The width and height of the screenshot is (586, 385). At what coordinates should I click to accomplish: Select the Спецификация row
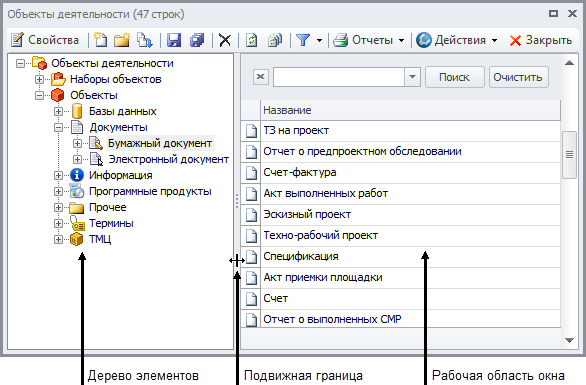[401, 256]
